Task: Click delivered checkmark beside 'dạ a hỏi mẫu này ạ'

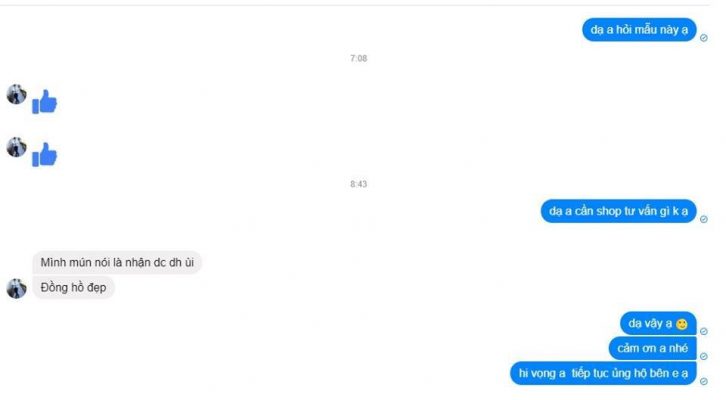Action: tap(704, 38)
